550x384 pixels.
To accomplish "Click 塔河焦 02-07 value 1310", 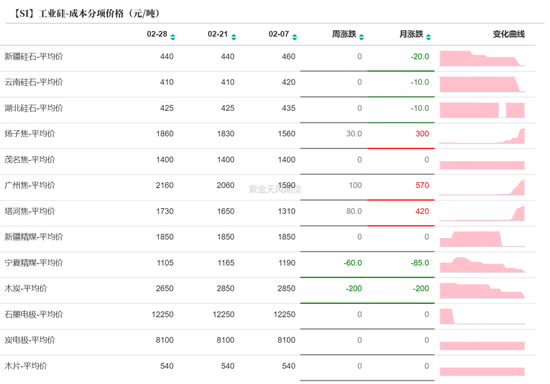I will pyautogui.click(x=287, y=211).
